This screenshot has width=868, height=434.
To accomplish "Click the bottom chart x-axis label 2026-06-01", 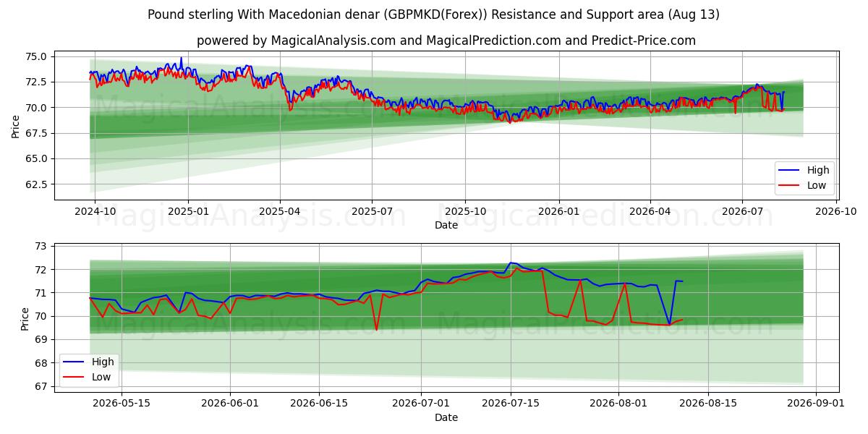I will coord(230,404).
